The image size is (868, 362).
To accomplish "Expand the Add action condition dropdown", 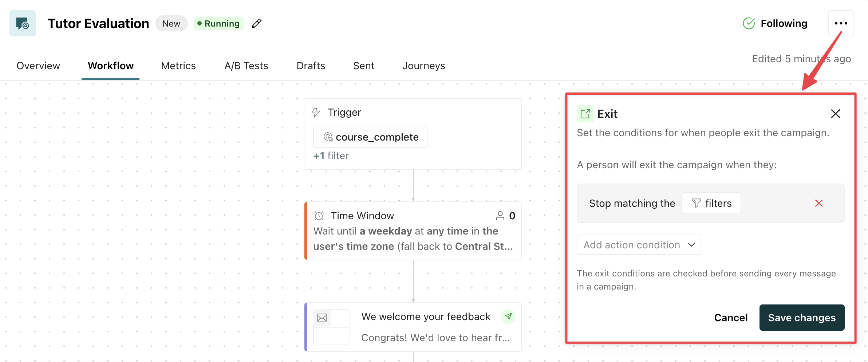I will pos(639,245).
